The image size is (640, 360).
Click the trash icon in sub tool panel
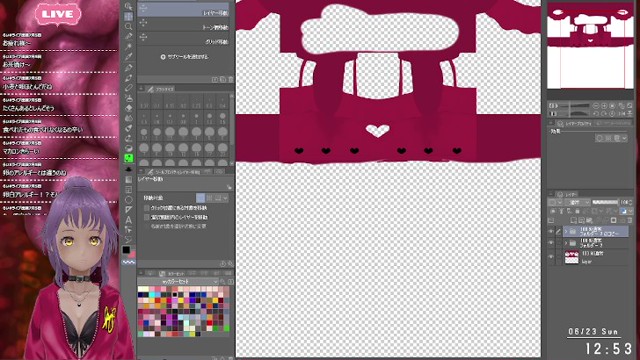point(231,79)
